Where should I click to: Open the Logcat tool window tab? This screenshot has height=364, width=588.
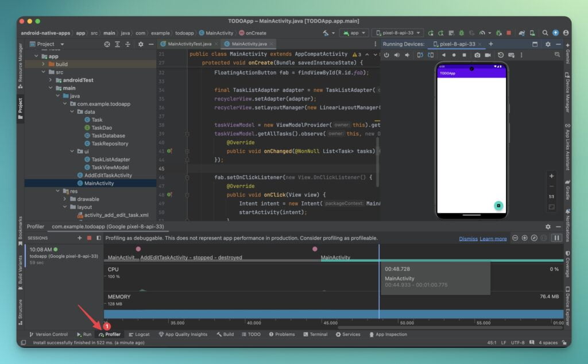pyautogui.click(x=139, y=334)
